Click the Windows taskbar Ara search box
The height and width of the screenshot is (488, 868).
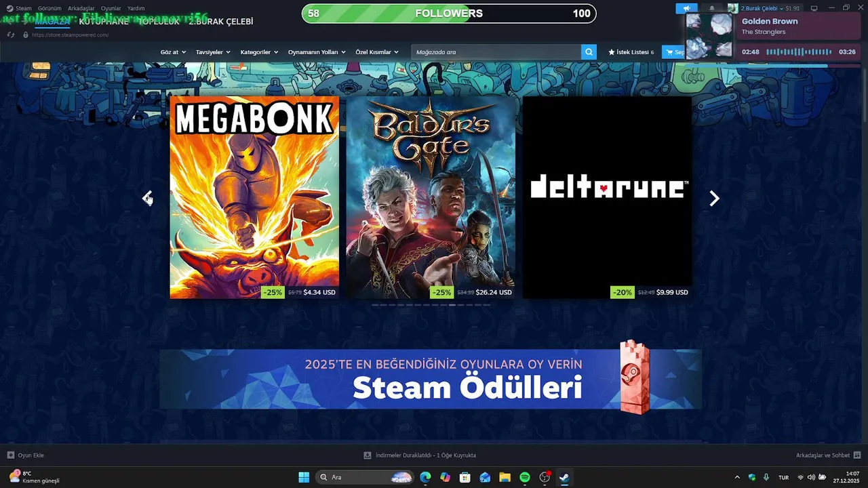pyautogui.click(x=365, y=477)
